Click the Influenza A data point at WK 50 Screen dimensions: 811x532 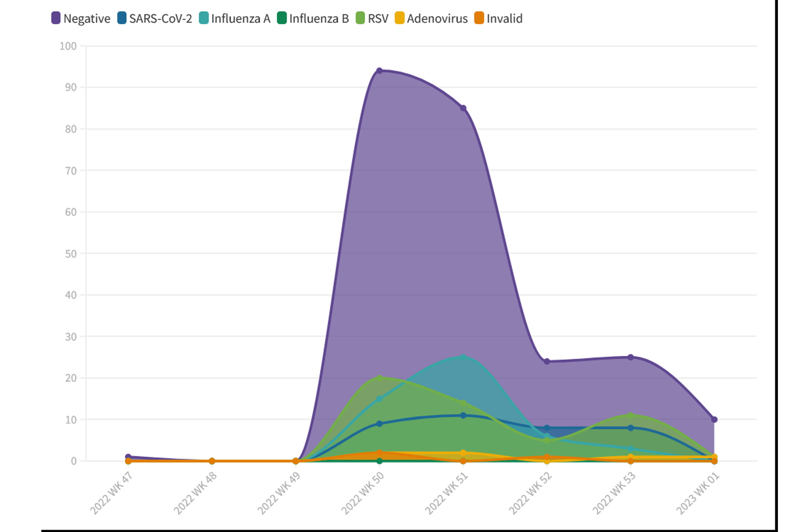tap(379, 398)
